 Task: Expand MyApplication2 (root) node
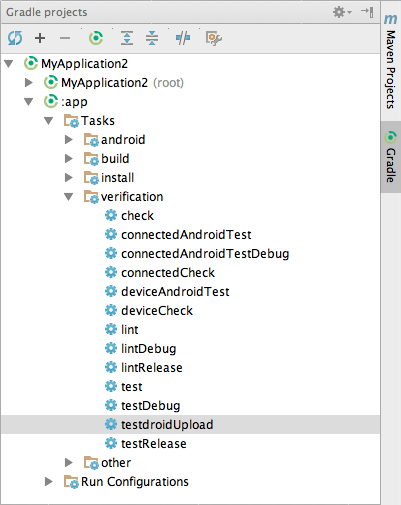coord(29,82)
